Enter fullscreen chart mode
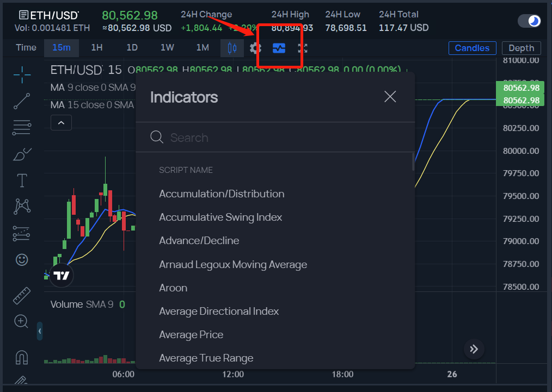The height and width of the screenshot is (392, 552). point(303,48)
